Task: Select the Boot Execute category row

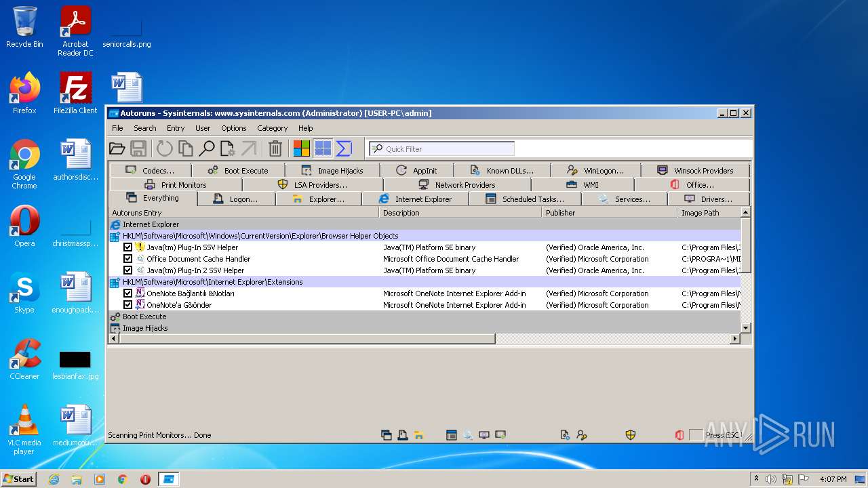Action: (425, 317)
